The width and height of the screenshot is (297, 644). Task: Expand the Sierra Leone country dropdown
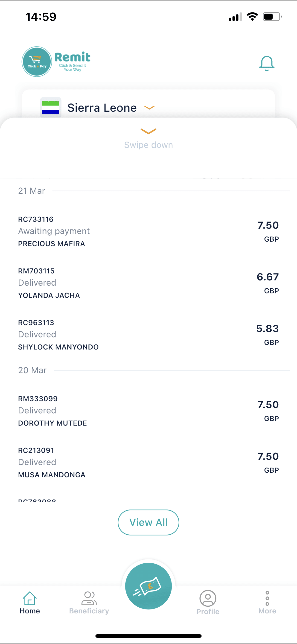pyautogui.click(x=149, y=108)
